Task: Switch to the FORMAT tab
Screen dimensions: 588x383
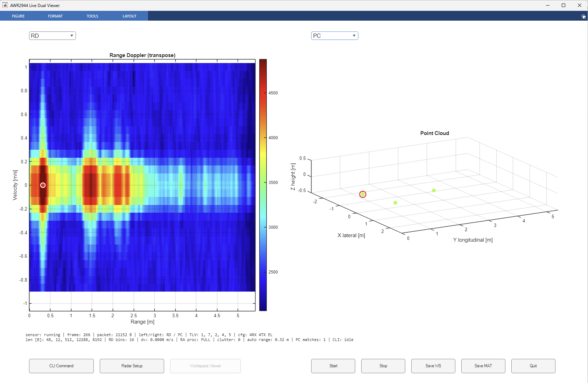Action: (x=55, y=16)
